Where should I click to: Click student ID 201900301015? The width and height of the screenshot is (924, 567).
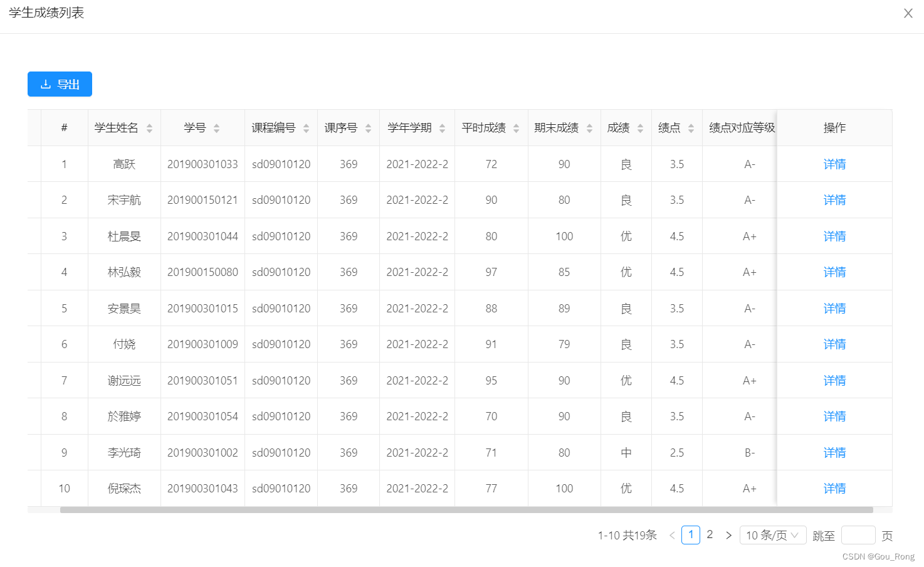202,309
